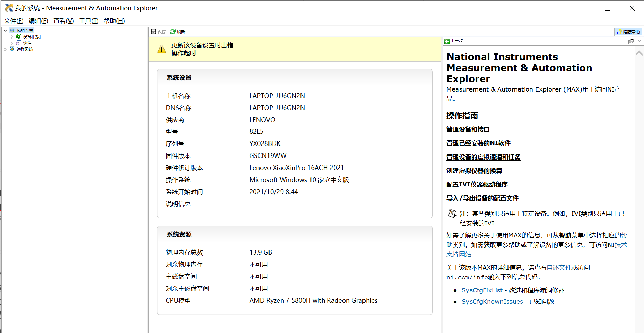Viewport: 644px width, 333px height.
Task: Click the system start time 2021/10/29 8:44
Action: pyautogui.click(x=274, y=192)
